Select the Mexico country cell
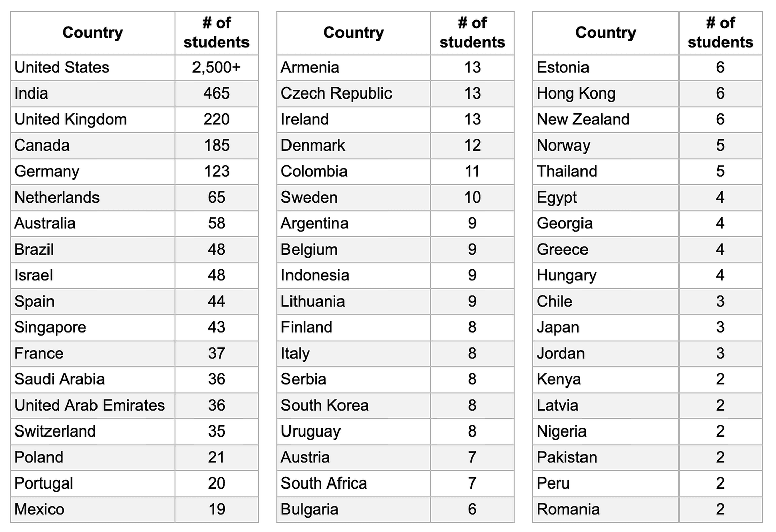This screenshot has height=532, width=776. coord(93,510)
